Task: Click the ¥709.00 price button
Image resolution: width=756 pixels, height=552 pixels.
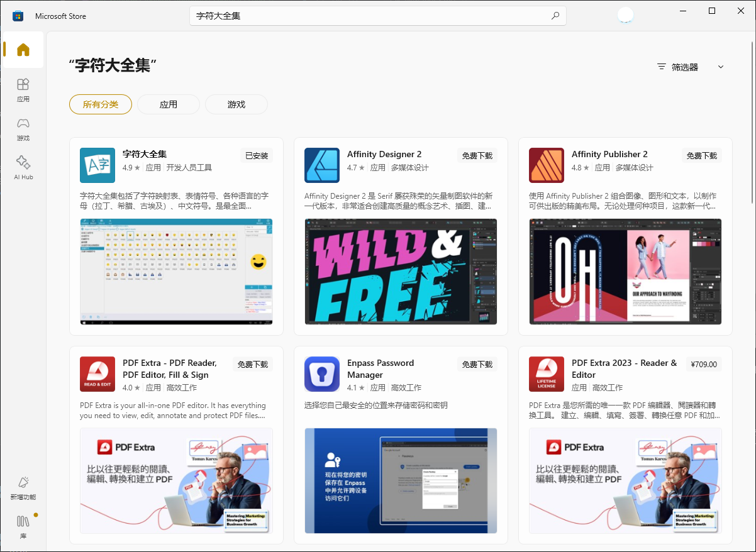Action: (x=703, y=365)
